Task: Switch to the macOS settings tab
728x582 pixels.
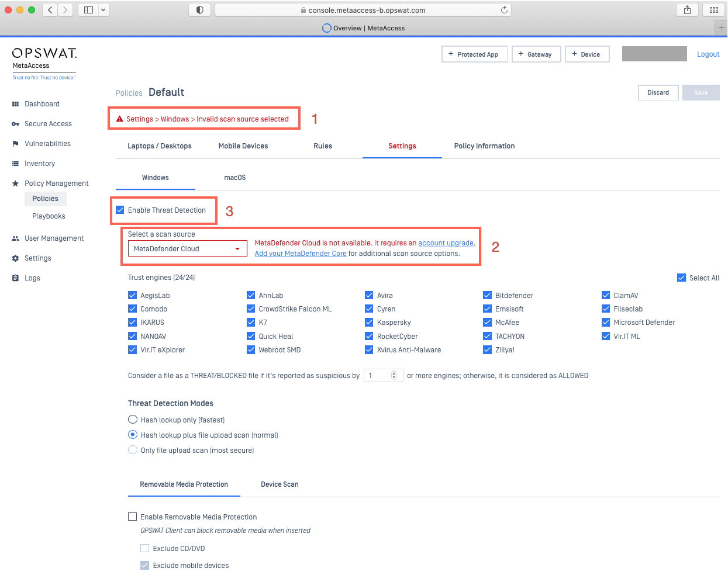Action: 235,178
